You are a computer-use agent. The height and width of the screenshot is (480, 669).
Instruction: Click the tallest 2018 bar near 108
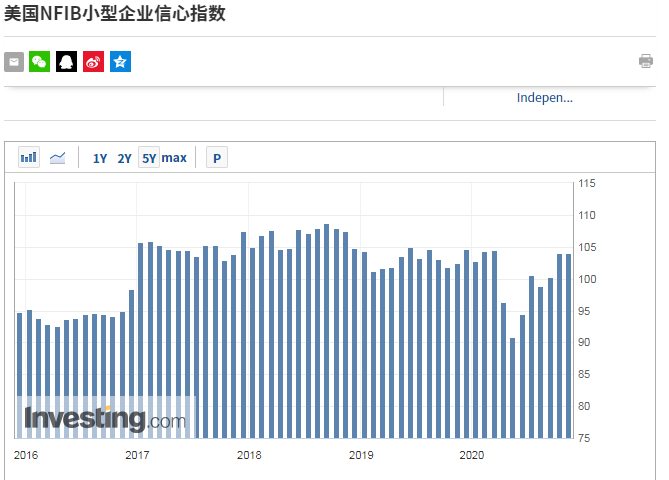(326, 331)
